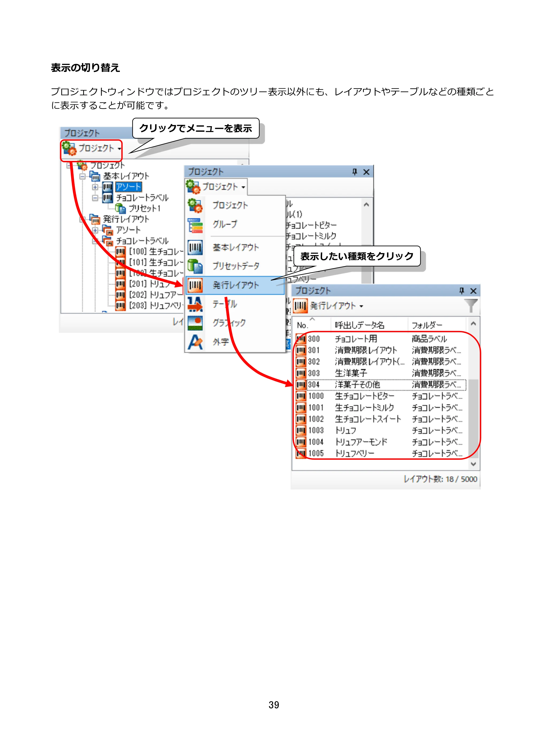
Task: Click barcode icon of row 1005
Action: click(301, 453)
